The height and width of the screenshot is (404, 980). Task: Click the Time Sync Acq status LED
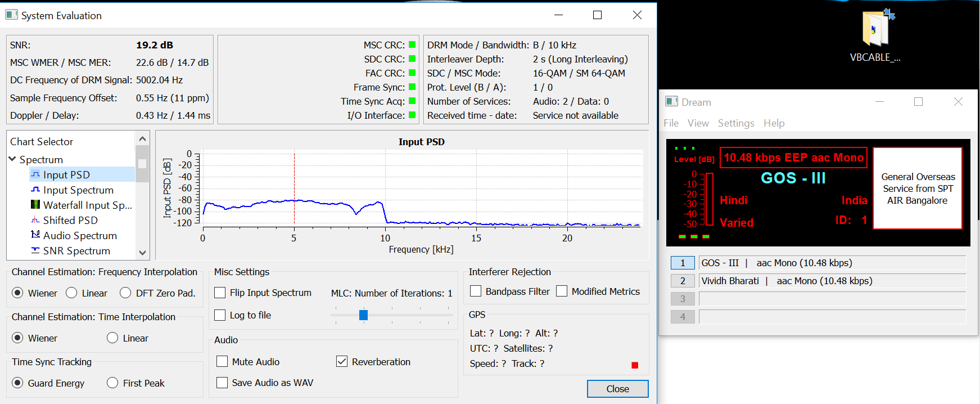coord(412,101)
